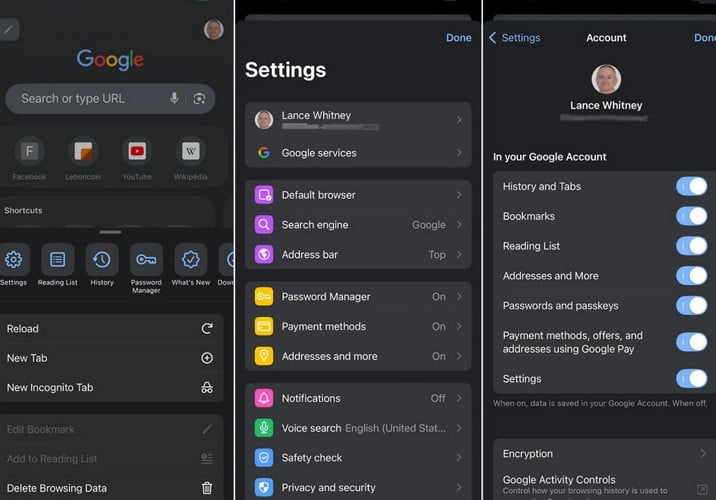Tap the Google Lens camera icon
The height and width of the screenshot is (500, 716).
[199, 98]
